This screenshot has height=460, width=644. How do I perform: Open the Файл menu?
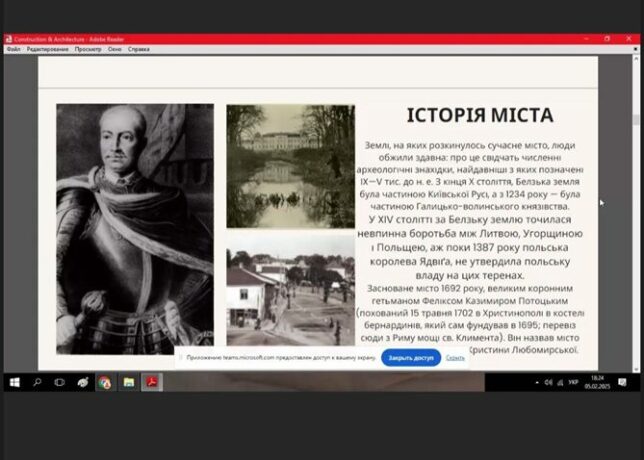point(13,48)
